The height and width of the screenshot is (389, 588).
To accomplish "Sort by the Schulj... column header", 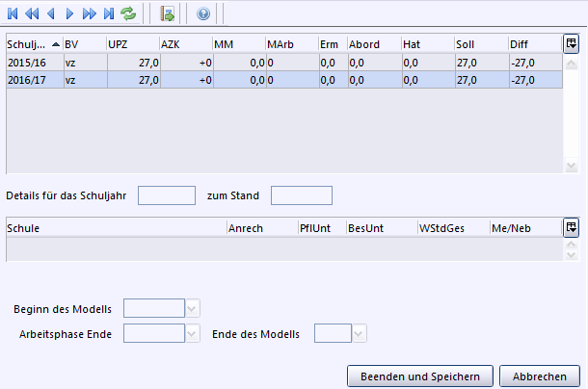I will point(35,44).
